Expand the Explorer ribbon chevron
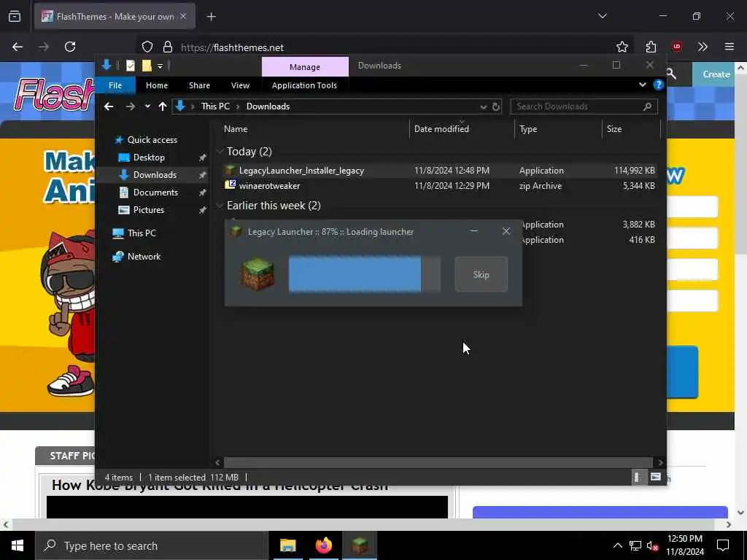Image resolution: width=747 pixels, height=560 pixels. point(642,85)
